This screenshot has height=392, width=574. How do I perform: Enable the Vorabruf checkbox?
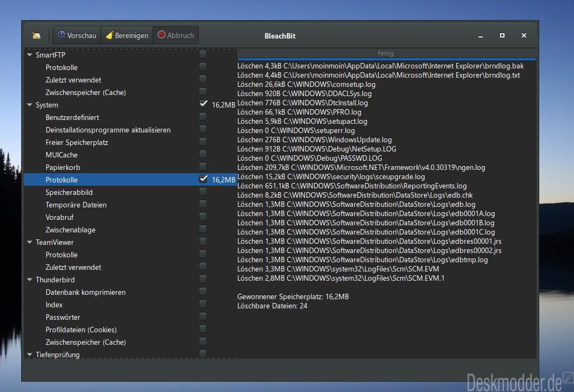pos(203,216)
